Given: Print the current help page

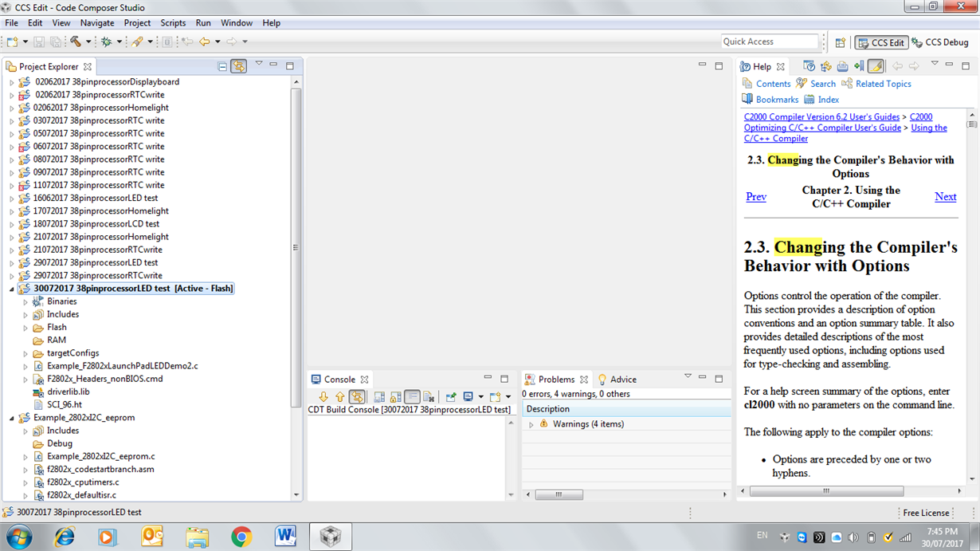Looking at the screenshot, I should [x=842, y=66].
